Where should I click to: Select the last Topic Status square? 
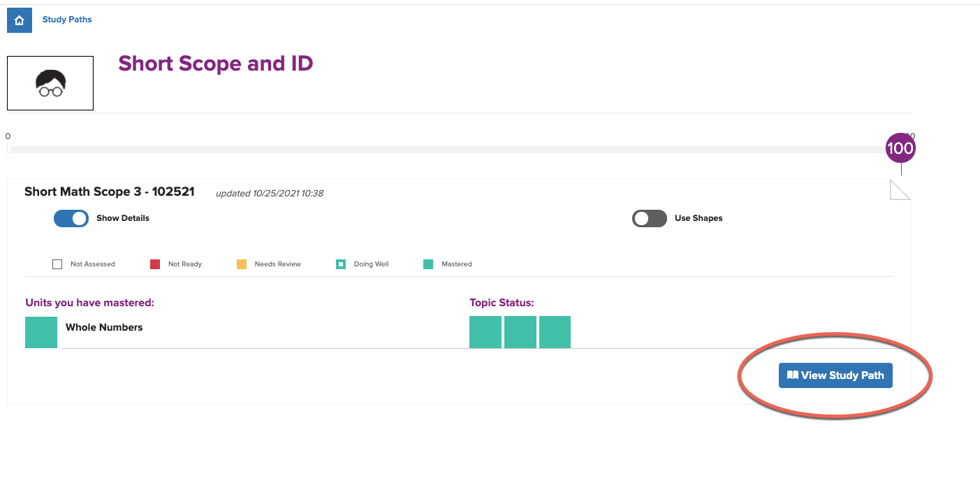(555, 332)
